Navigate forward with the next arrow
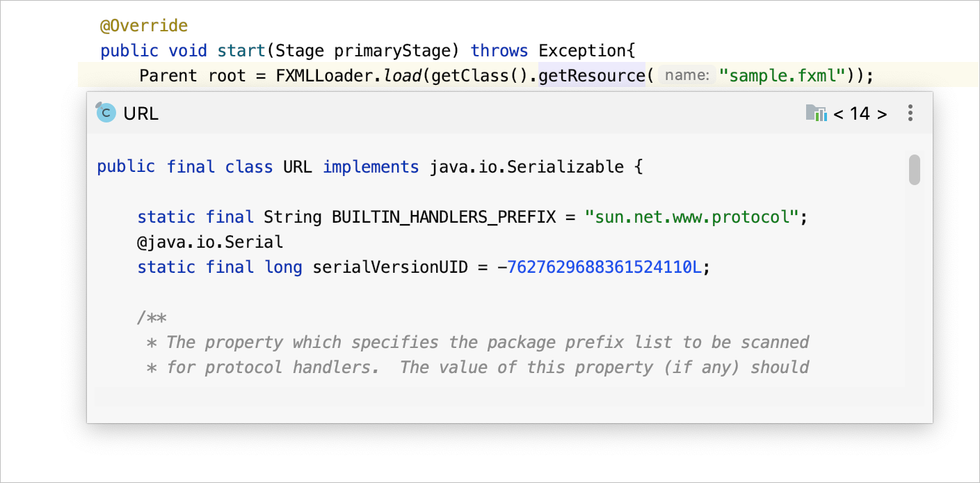The image size is (980, 483). (883, 113)
